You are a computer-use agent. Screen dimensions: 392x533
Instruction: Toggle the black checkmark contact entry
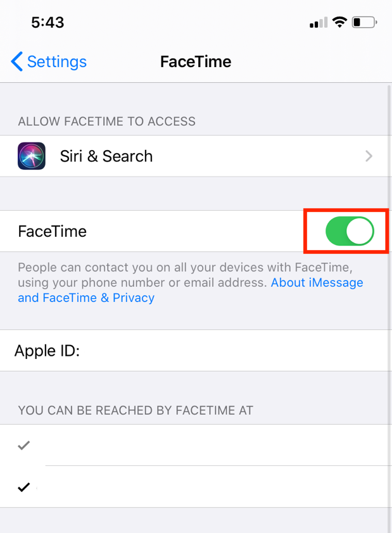pos(24,487)
